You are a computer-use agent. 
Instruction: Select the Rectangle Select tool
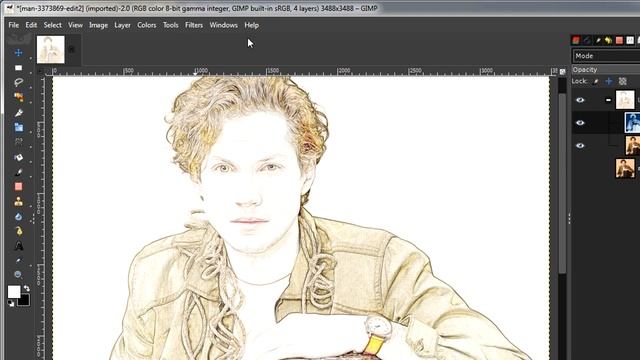click(x=18, y=68)
